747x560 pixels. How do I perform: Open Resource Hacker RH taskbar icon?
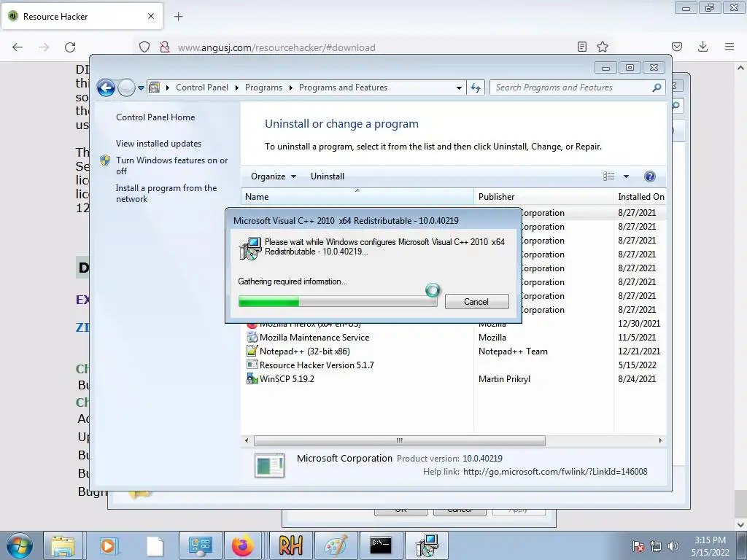pos(290,545)
